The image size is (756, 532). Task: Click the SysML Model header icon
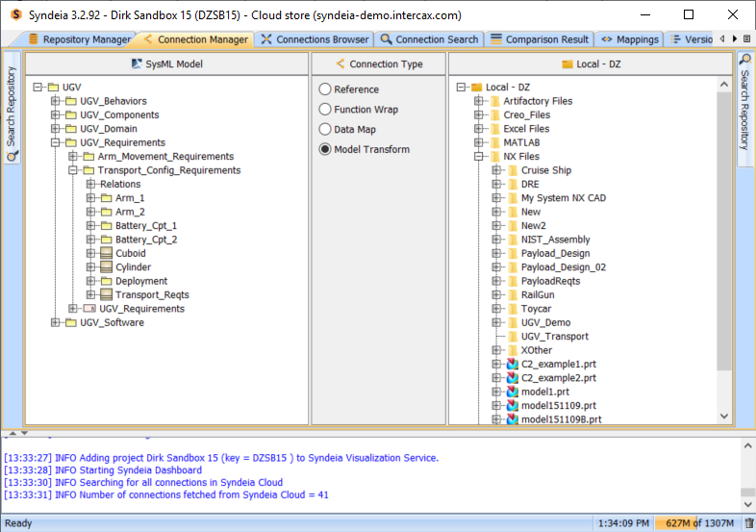[137, 63]
